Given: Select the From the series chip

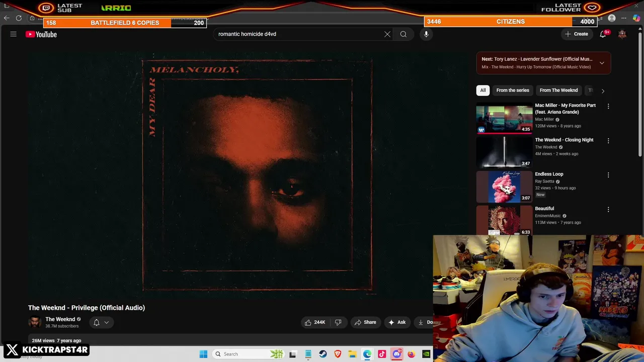Looking at the screenshot, I should (x=513, y=90).
